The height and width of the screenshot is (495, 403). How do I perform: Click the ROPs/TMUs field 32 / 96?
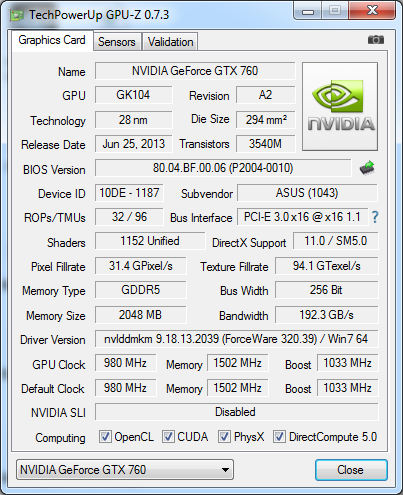pyautogui.click(x=129, y=217)
